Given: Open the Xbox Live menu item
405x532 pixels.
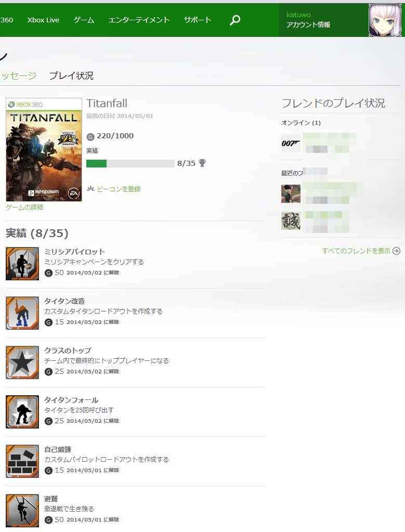Looking at the screenshot, I should point(44,20).
